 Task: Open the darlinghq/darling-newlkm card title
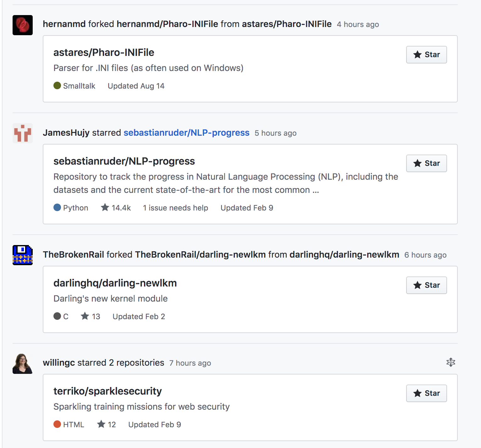pos(115,283)
